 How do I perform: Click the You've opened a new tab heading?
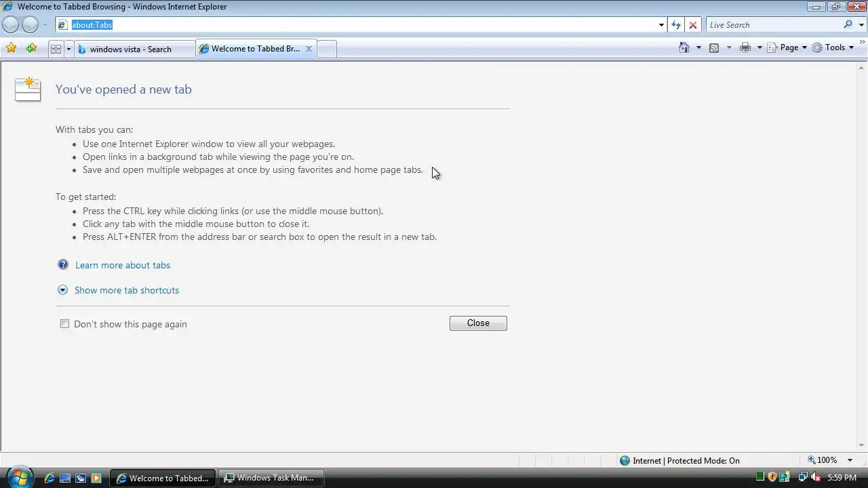pos(123,89)
